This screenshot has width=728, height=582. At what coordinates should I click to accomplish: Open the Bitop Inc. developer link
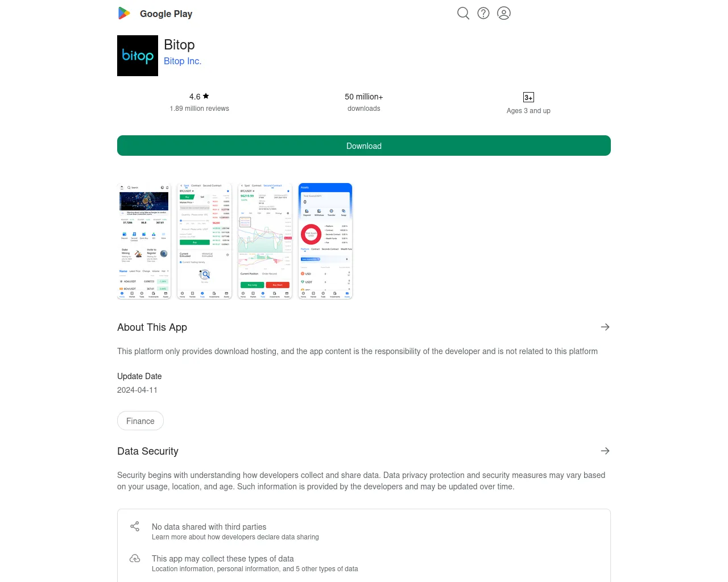[183, 61]
